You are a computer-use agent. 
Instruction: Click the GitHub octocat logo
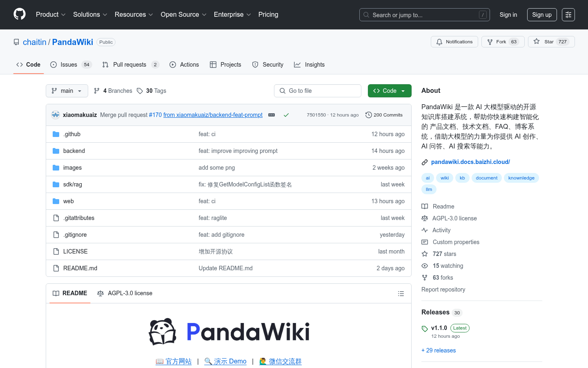coord(19,13)
